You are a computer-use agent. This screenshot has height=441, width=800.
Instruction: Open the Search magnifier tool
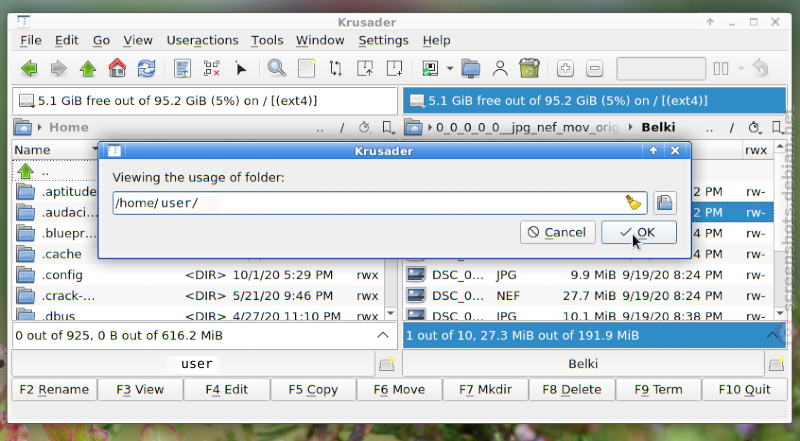point(277,68)
